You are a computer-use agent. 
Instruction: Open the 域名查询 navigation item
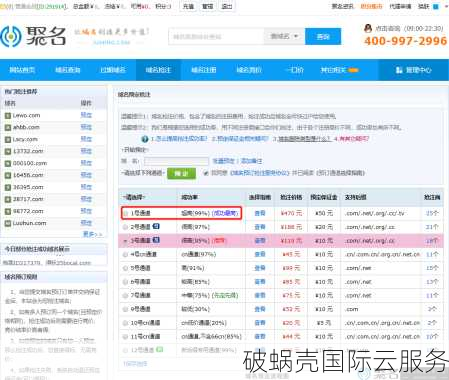68,70
